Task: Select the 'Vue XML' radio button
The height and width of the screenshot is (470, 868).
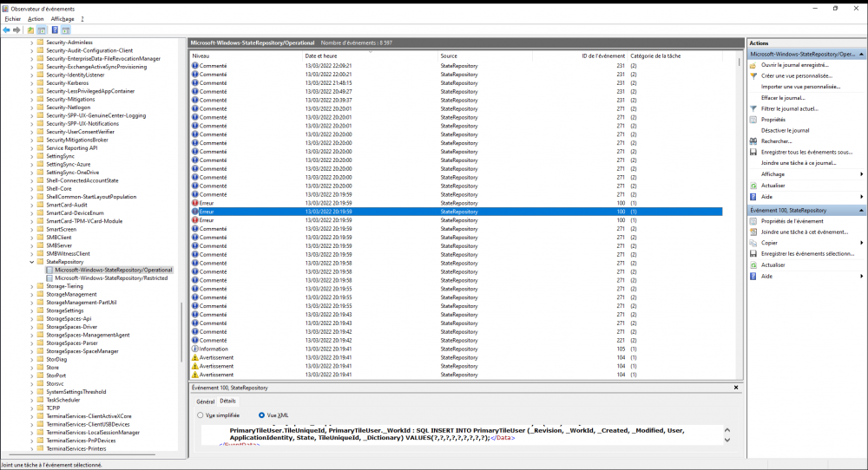Action: 262,415
